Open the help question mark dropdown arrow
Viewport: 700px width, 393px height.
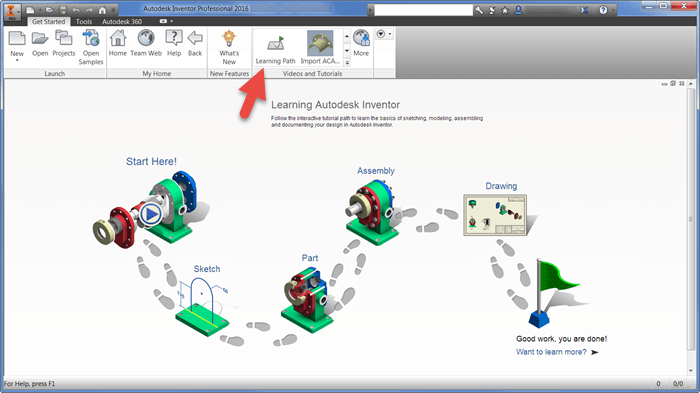pyautogui.click(x=613, y=10)
